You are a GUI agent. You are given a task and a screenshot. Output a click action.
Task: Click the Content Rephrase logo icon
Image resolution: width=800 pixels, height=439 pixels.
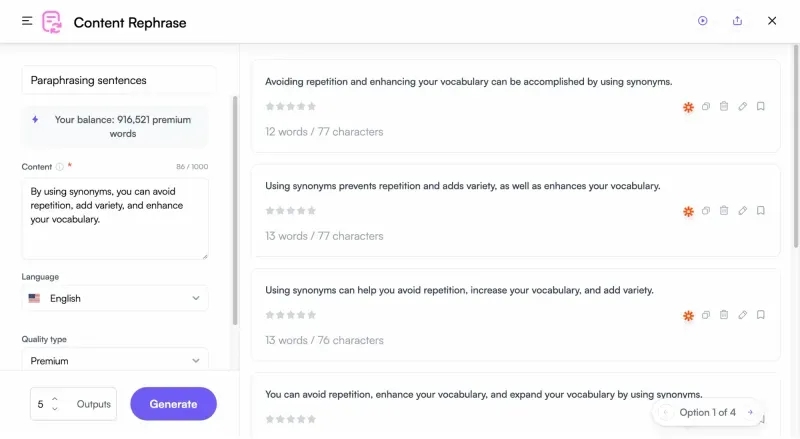point(52,22)
